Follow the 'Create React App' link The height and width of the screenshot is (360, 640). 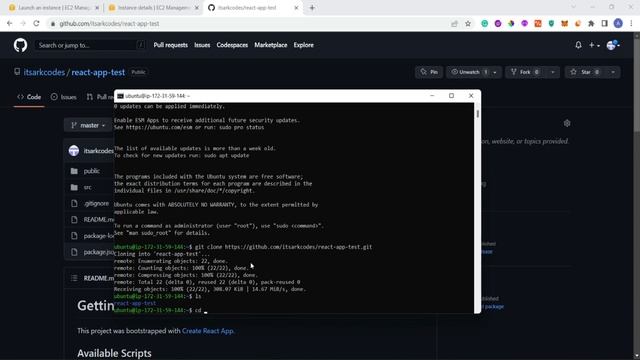click(207, 331)
